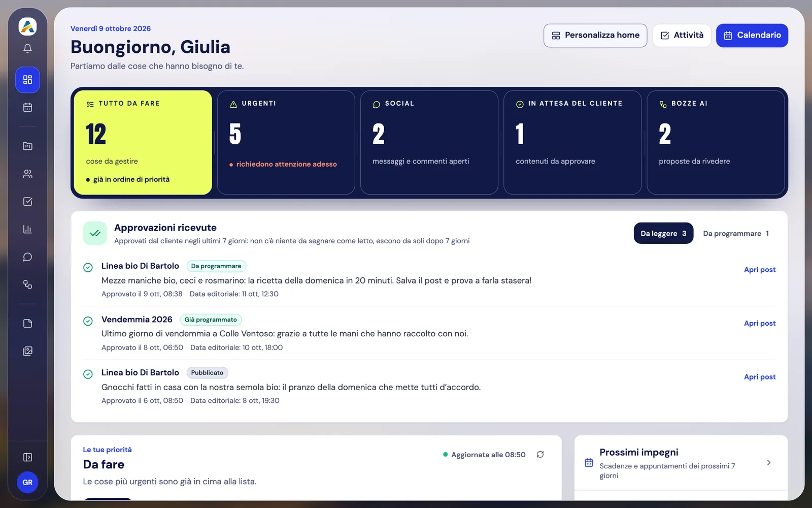This screenshot has height=508, width=812.
Task: Open post for Vendemmia 2026 row
Action: click(x=760, y=323)
